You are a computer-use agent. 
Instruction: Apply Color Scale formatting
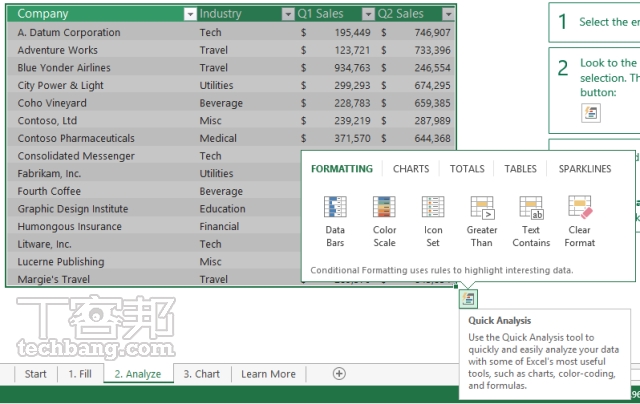[384, 221]
